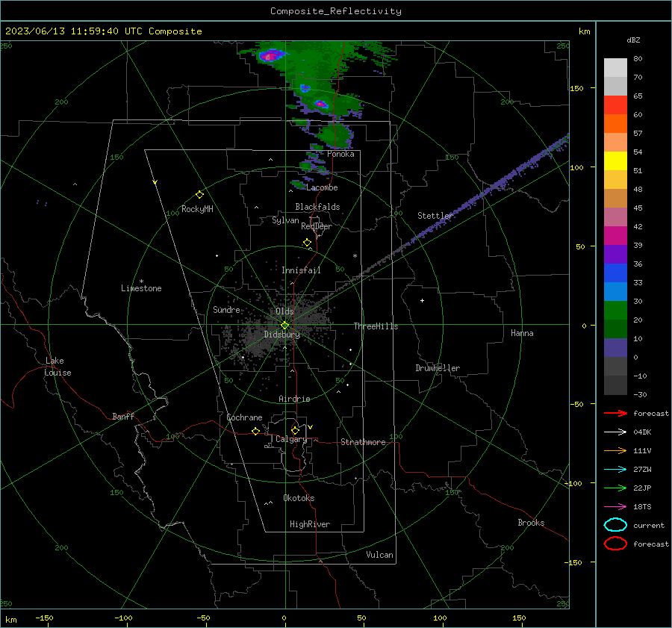672x628 pixels.
Task: Click the Hanna city label
Action: (522, 333)
